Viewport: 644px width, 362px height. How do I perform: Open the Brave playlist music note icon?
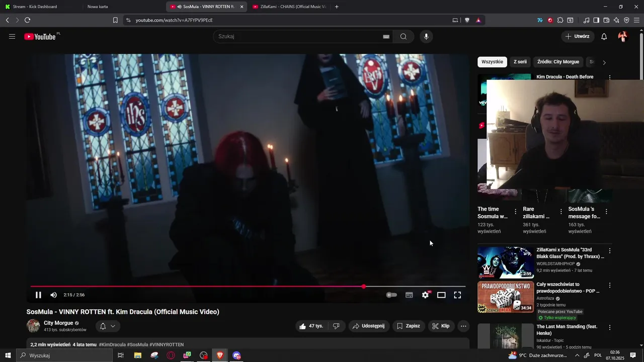click(x=586, y=20)
